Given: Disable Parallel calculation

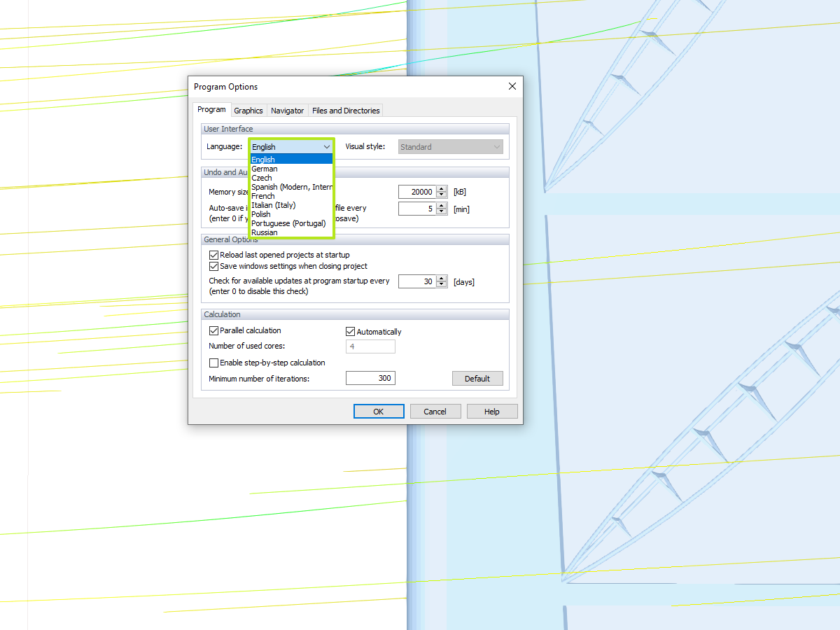Looking at the screenshot, I should click(x=213, y=330).
